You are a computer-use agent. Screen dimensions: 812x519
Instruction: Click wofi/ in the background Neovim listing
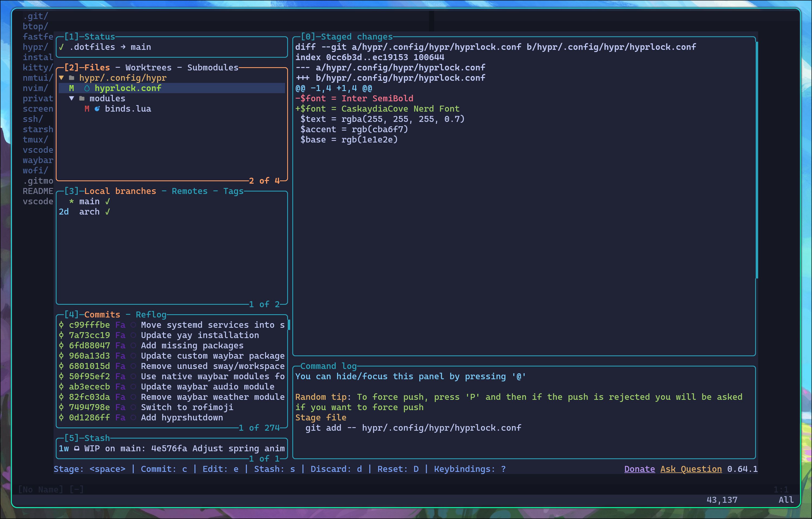point(35,171)
